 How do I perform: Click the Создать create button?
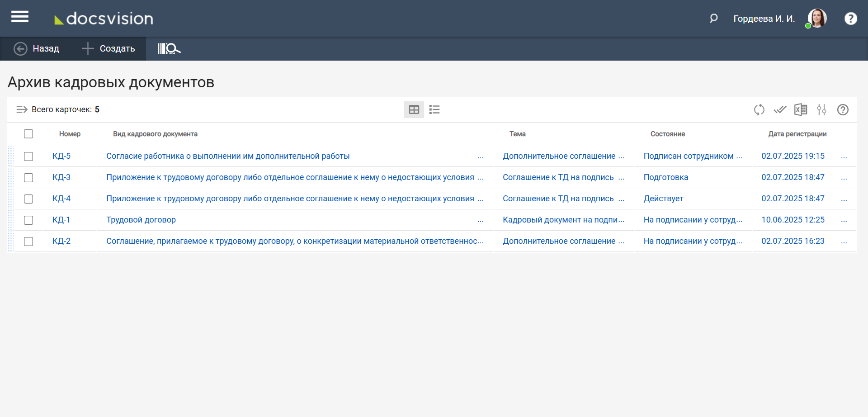pos(108,48)
